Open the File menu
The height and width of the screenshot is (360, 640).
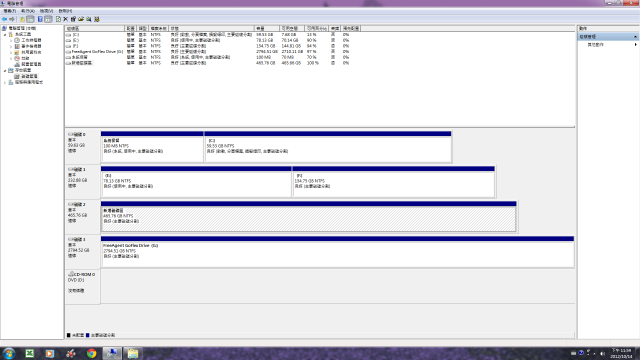(x=10, y=11)
